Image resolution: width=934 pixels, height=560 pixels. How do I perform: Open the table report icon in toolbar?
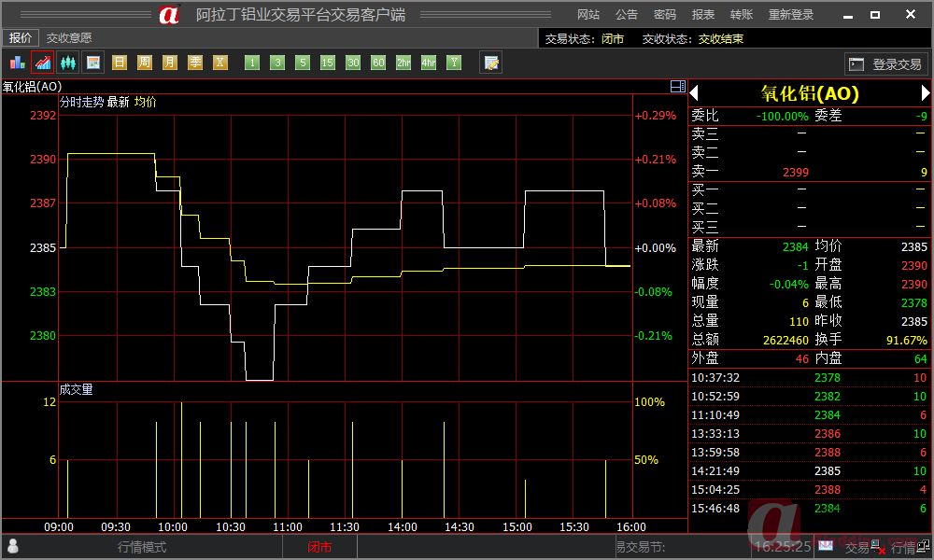pyautogui.click(x=93, y=63)
